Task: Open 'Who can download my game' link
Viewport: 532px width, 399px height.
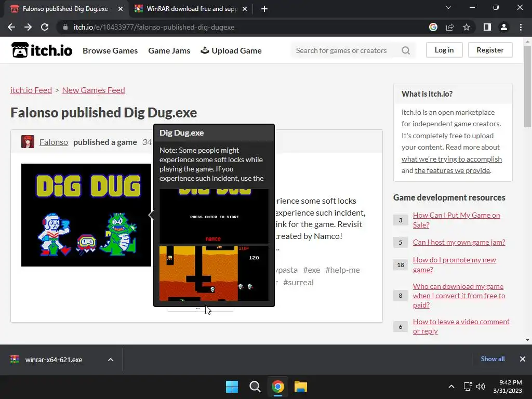Action: click(459, 296)
